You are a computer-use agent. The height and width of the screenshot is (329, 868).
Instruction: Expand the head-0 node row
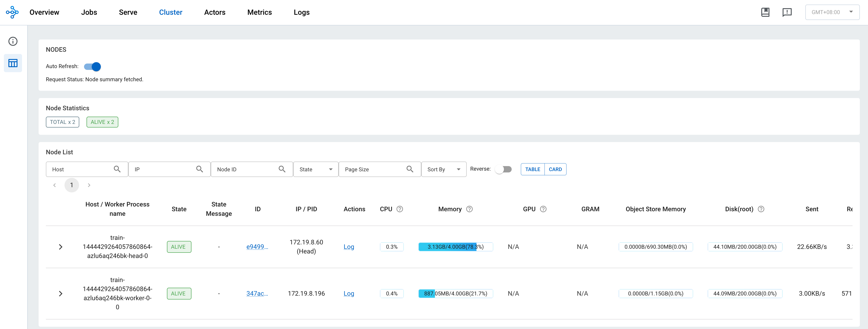click(61, 247)
